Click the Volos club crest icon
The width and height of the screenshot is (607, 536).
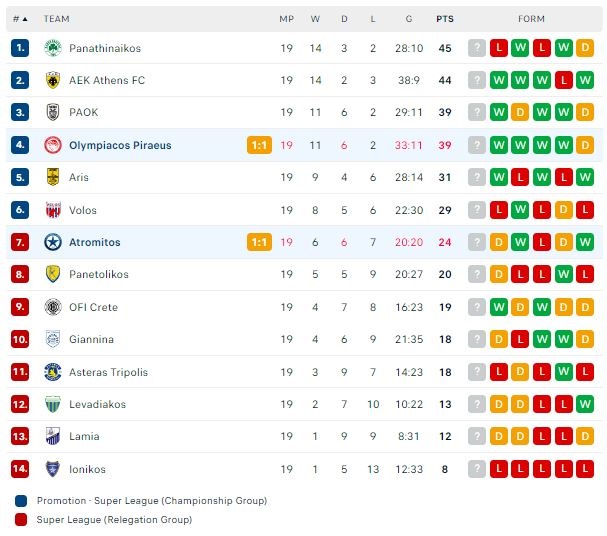point(53,210)
